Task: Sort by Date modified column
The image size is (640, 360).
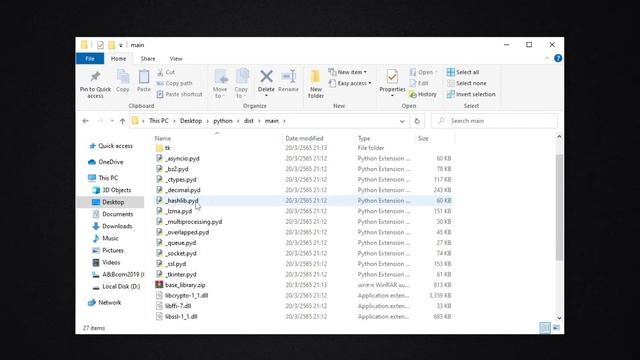Action: (304, 138)
